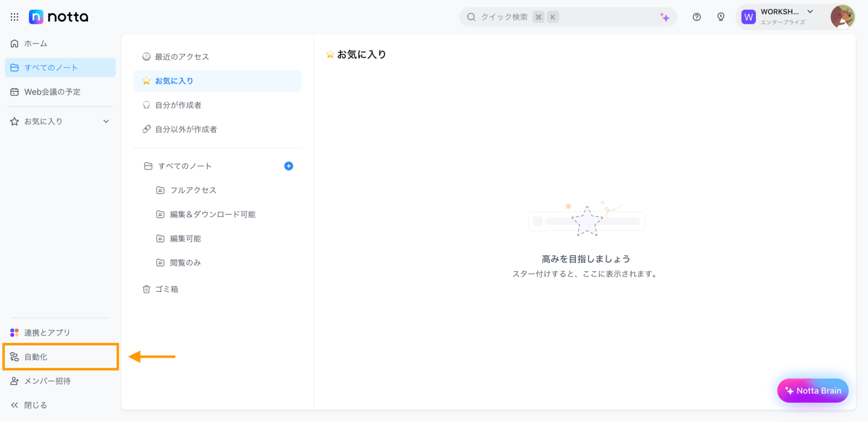Click the headset icon beside 自分が作成者

point(146,105)
